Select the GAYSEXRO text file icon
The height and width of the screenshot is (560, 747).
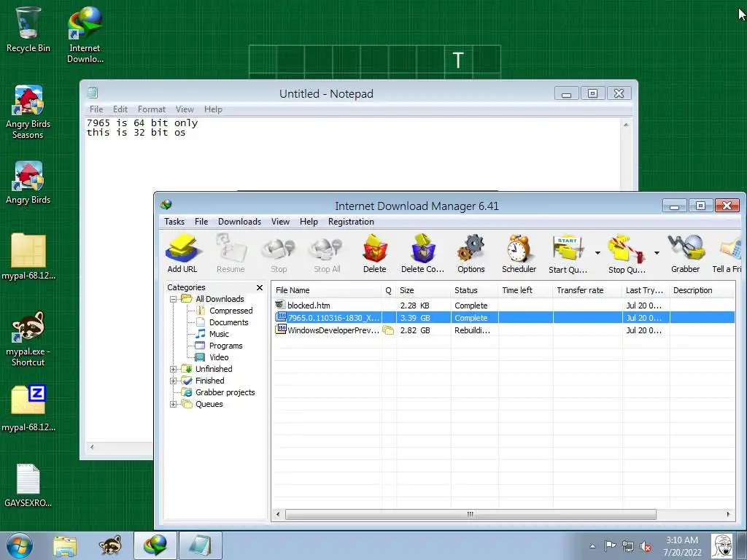point(28,486)
